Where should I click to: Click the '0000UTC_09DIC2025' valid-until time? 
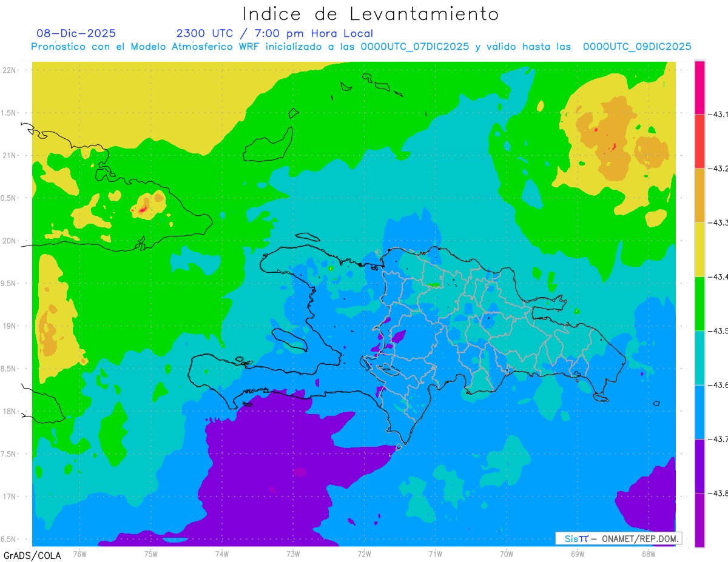(637, 47)
